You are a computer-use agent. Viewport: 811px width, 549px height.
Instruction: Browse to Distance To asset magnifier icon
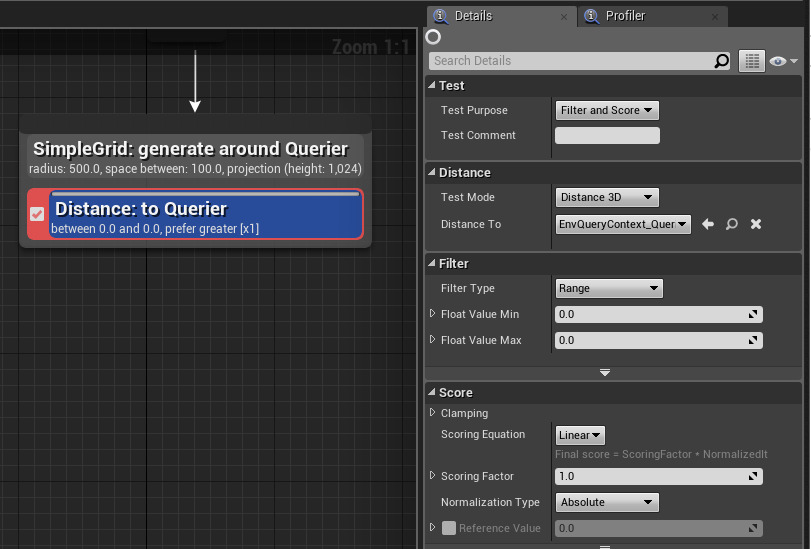tap(731, 224)
